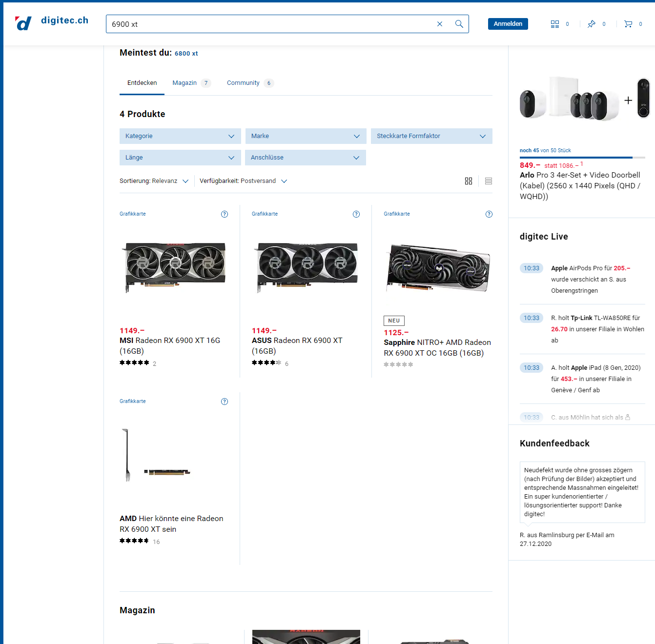The height and width of the screenshot is (644, 655).
Task: Open Verfügbarkeit: Postversand dropdown
Action: (x=243, y=181)
